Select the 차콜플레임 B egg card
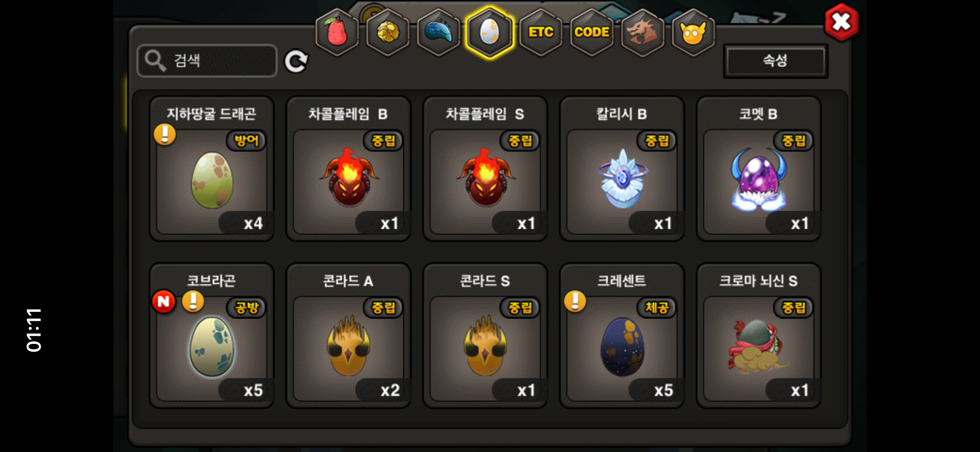 point(349,169)
